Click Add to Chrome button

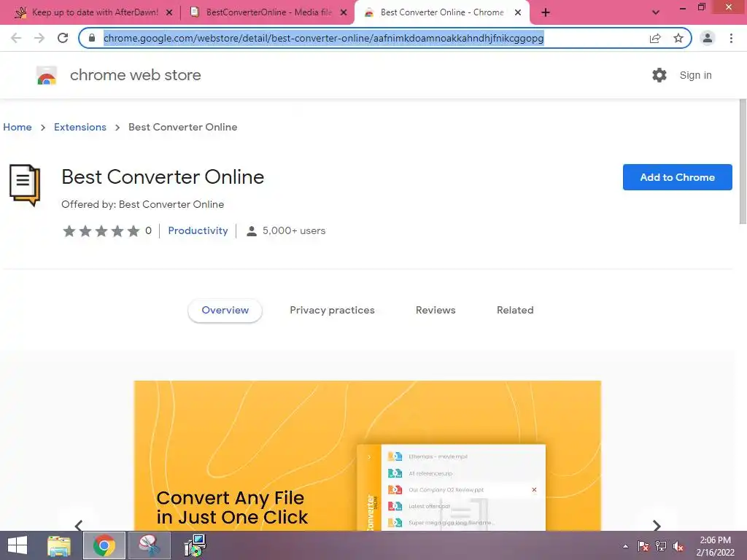coord(678,177)
